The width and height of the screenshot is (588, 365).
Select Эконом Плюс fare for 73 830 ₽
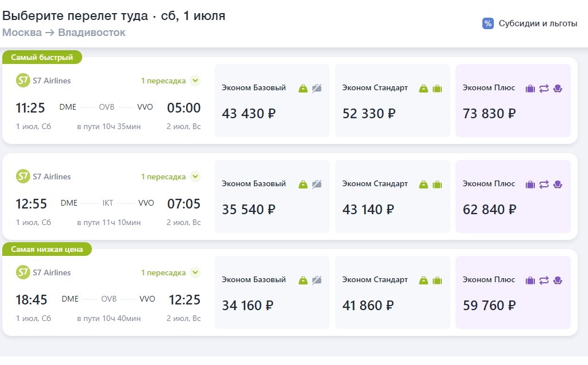(513, 101)
